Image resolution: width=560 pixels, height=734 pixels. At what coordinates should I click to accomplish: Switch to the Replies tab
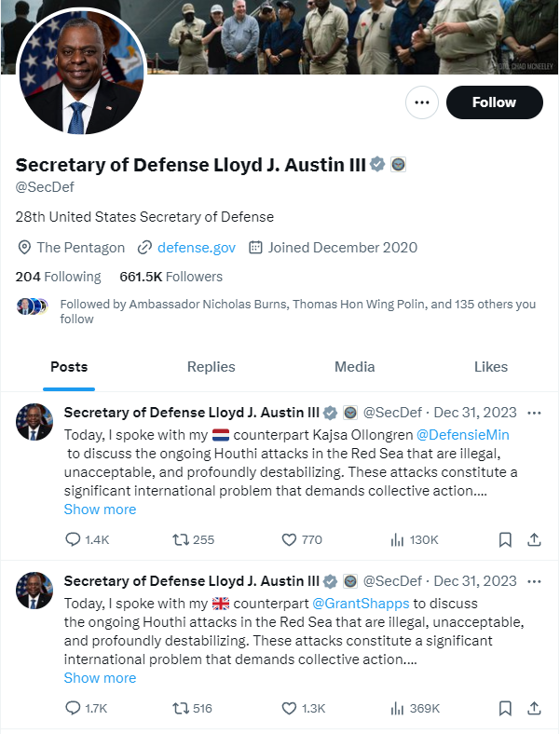coord(211,367)
